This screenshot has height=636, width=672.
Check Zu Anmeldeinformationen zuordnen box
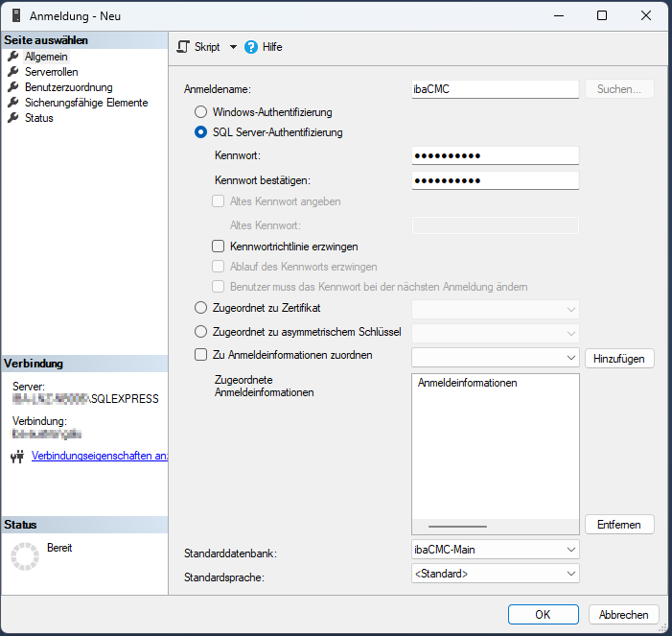[200, 355]
